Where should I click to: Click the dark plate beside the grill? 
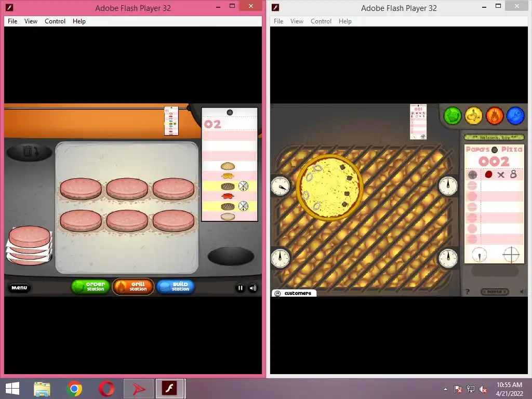click(231, 256)
